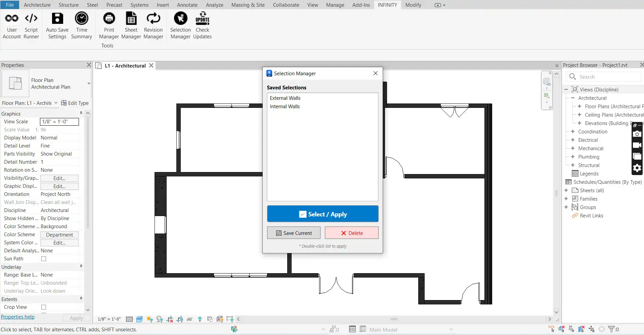This screenshot has height=335, width=644.
Task: Expand the Sheets (all) tree node
Action: (x=566, y=191)
